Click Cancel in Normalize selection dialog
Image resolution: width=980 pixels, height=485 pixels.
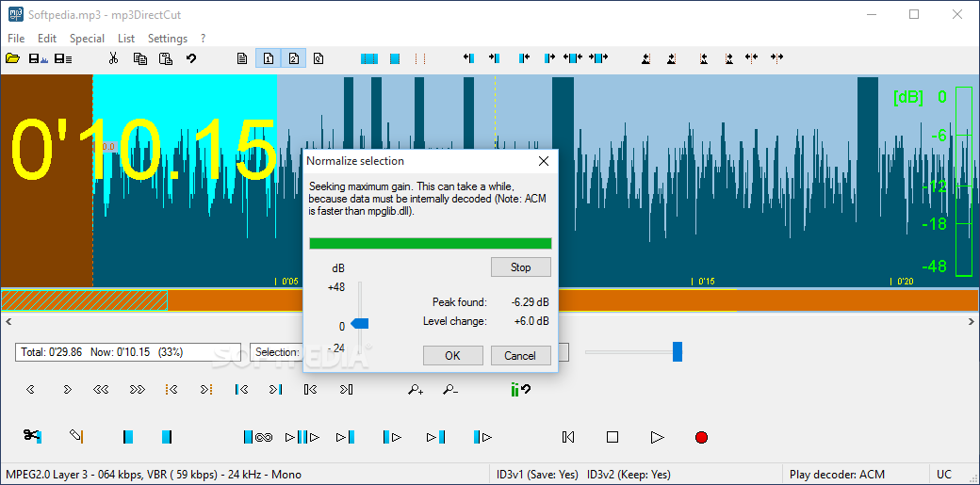(520, 356)
